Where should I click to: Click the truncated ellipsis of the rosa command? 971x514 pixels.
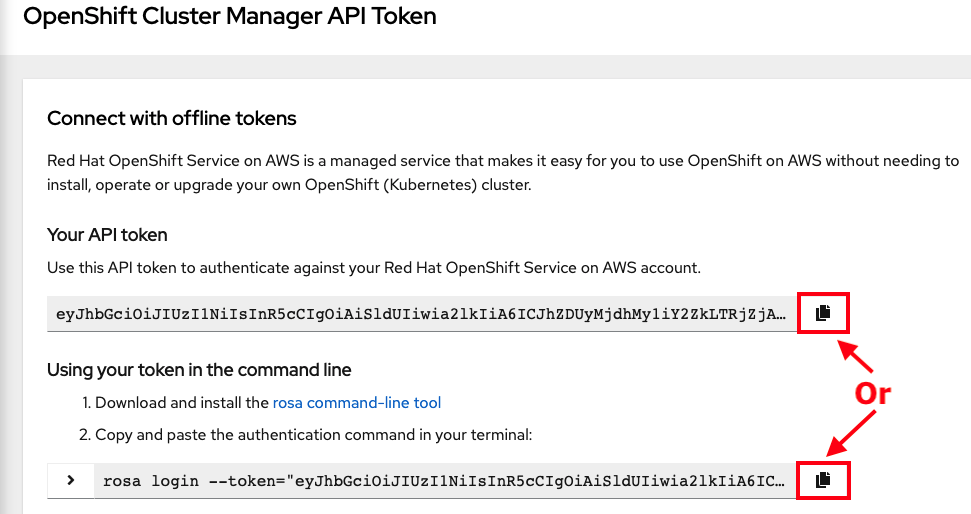(x=780, y=481)
